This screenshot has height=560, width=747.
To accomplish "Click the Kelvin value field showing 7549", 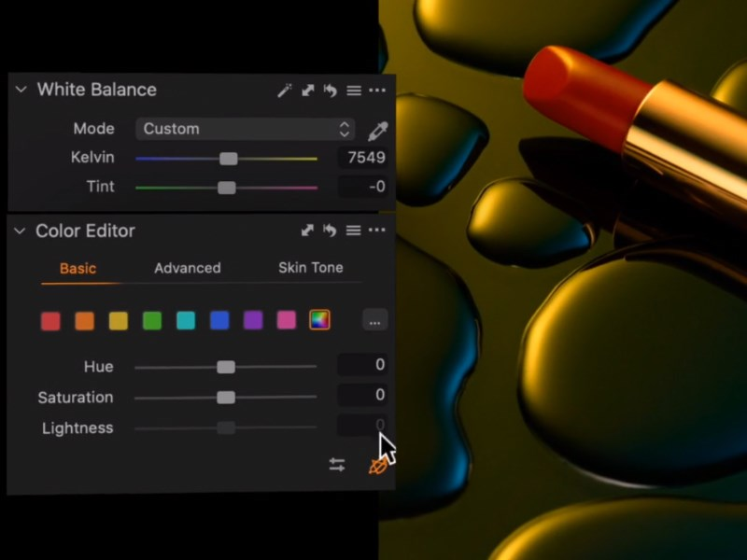I will pyautogui.click(x=363, y=158).
